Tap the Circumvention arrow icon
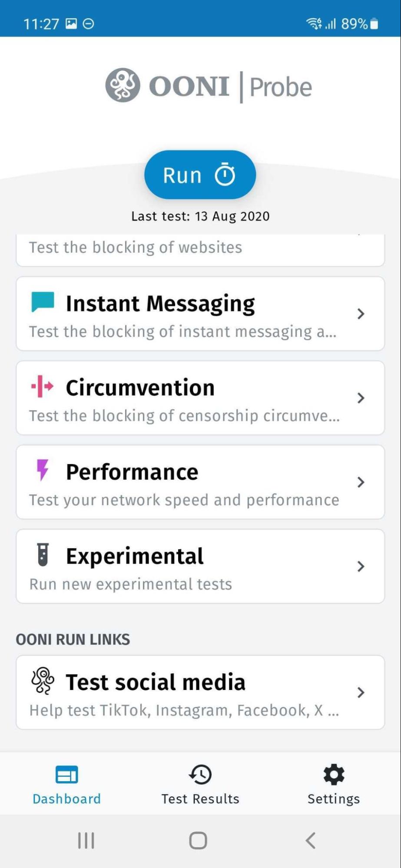This screenshot has width=401, height=868. [43, 386]
